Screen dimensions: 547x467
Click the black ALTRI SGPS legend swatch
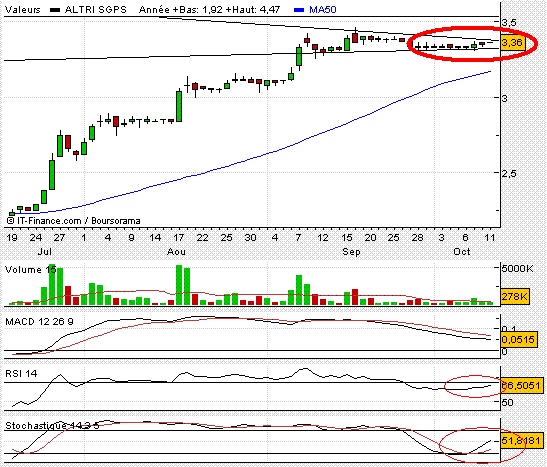(x=55, y=10)
